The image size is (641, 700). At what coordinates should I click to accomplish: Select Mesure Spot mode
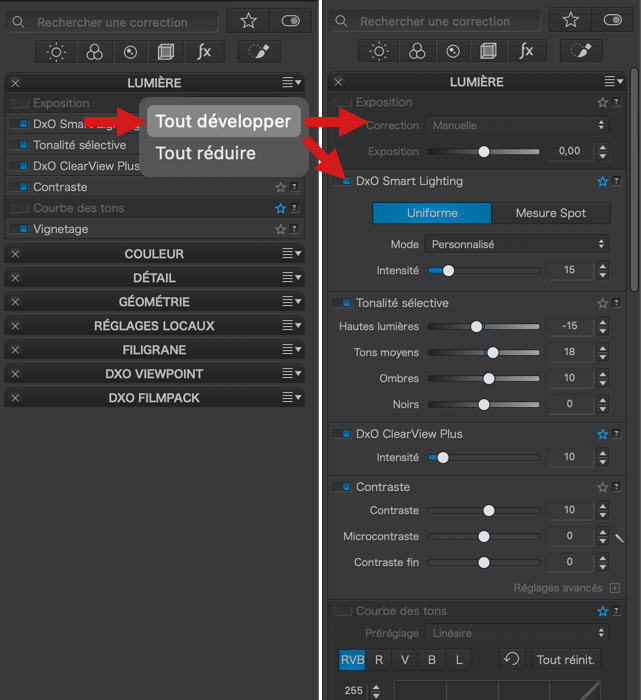(x=551, y=213)
